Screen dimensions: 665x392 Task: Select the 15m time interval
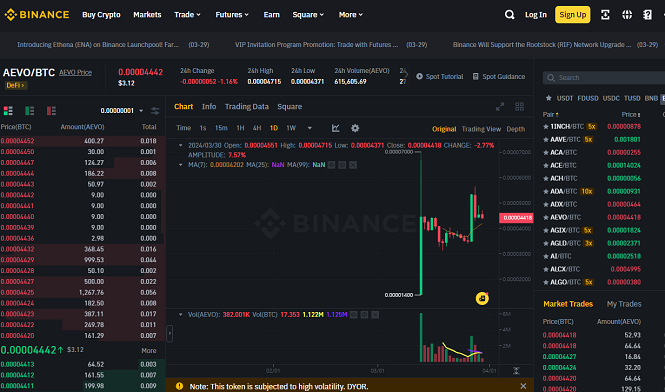click(x=221, y=128)
